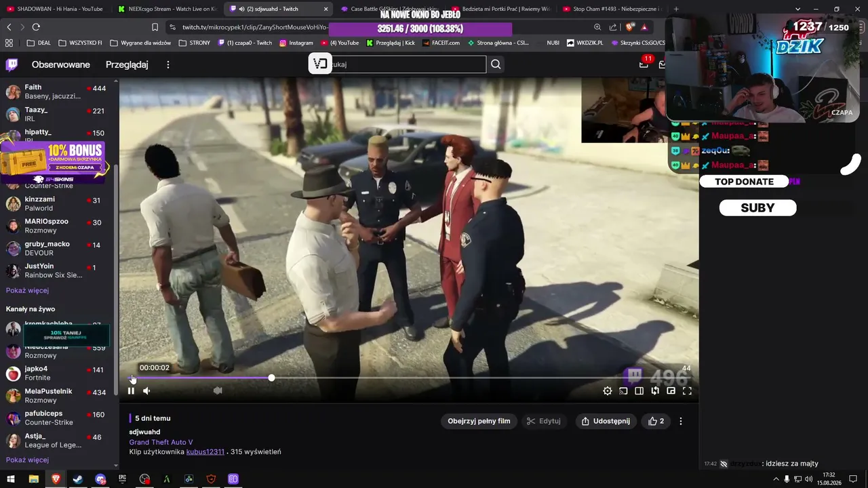Open the more options dots beside Przeglądaj
Viewport: 868px width, 488px height.
coord(168,64)
